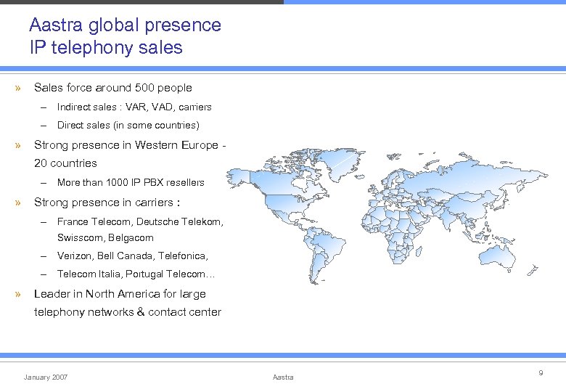Click the 'Swisscom, Belgacom' line
This screenshot has height=392, width=566.
pos(105,237)
